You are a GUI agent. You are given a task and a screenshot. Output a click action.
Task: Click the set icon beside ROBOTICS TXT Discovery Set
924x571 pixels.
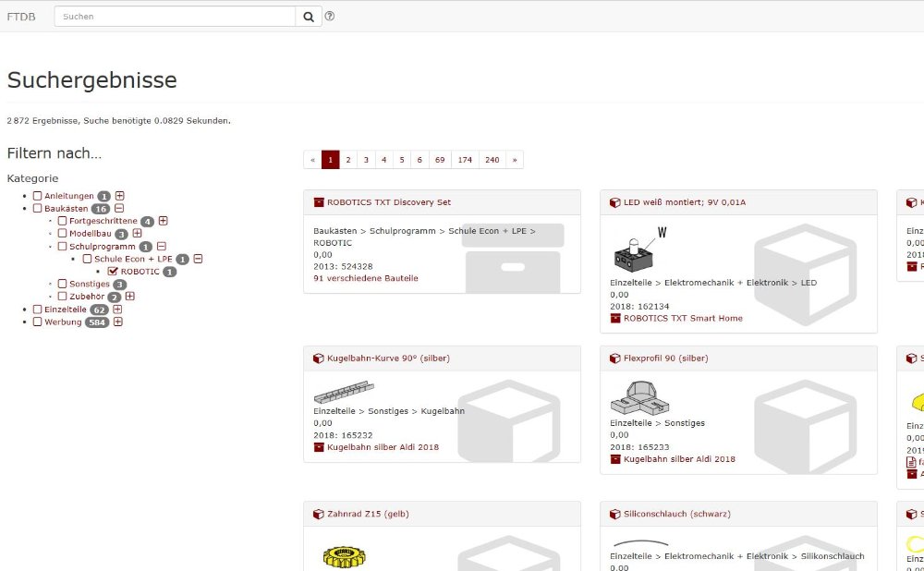pyautogui.click(x=319, y=202)
